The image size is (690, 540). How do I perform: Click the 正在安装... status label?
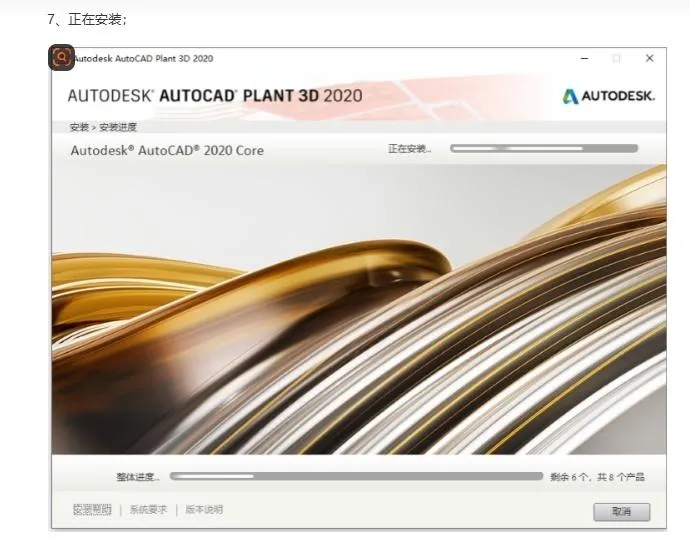409,149
